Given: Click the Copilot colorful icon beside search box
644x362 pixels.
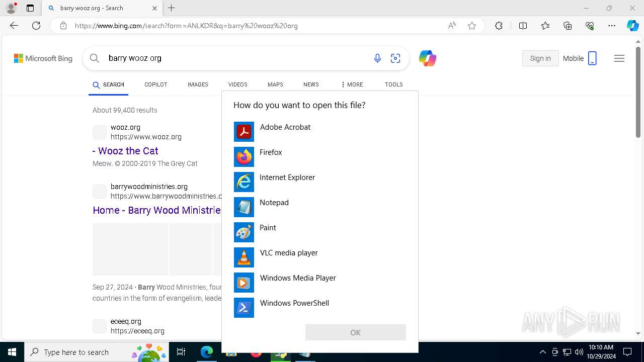Looking at the screenshot, I should 428,58.
